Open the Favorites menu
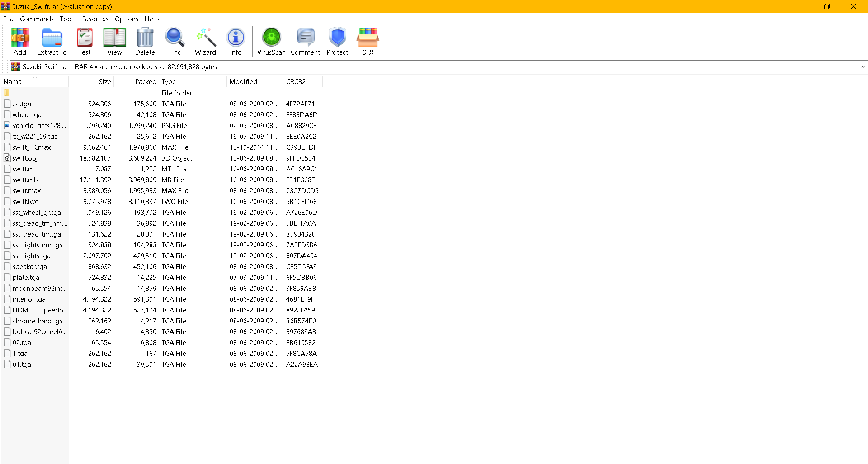Image resolution: width=868 pixels, height=464 pixels. tap(95, 19)
